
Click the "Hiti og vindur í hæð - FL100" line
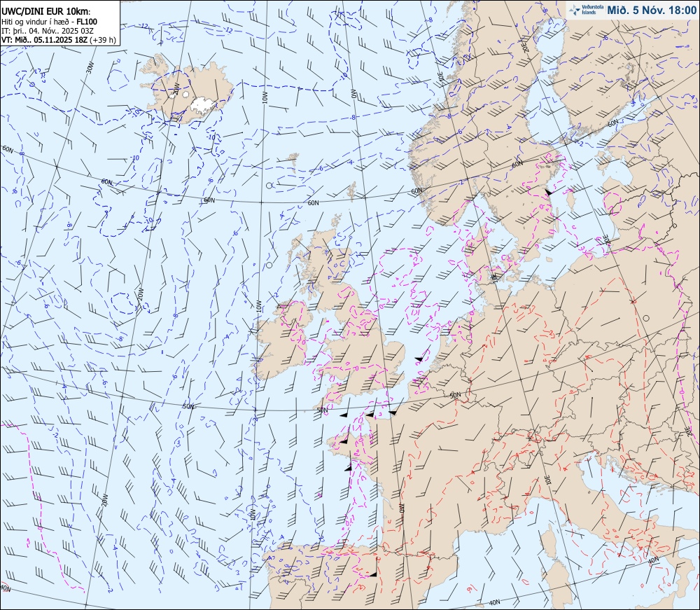pos(49,22)
